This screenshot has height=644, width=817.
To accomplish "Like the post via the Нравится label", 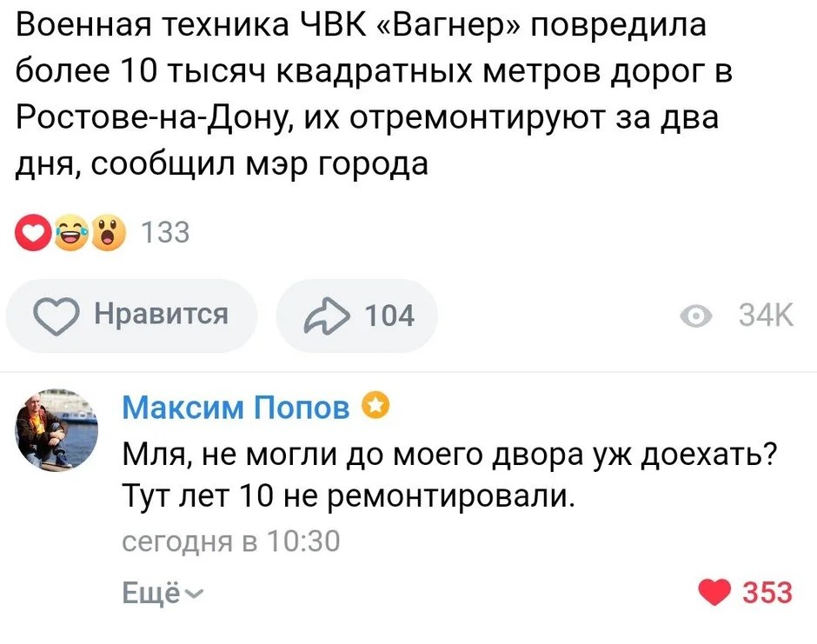I will tap(160, 314).
